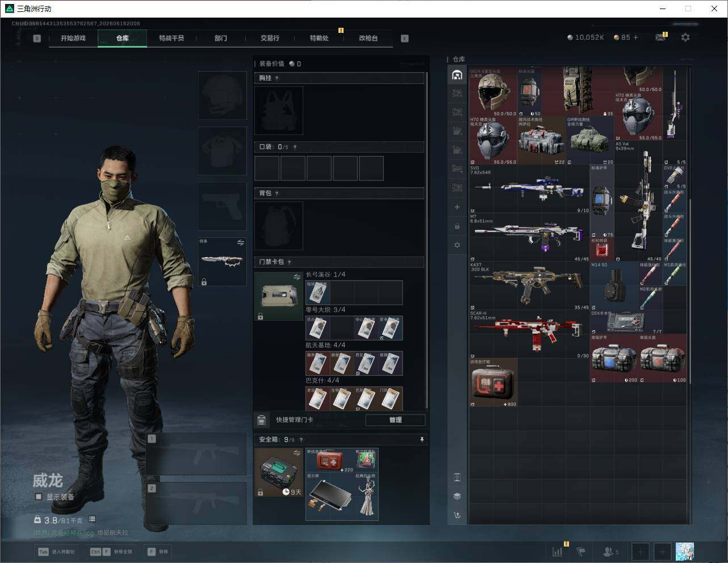The width and height of the screenshot is (728, 563).
Task: Click the quick keycard management icon
Action: point(261,420)
